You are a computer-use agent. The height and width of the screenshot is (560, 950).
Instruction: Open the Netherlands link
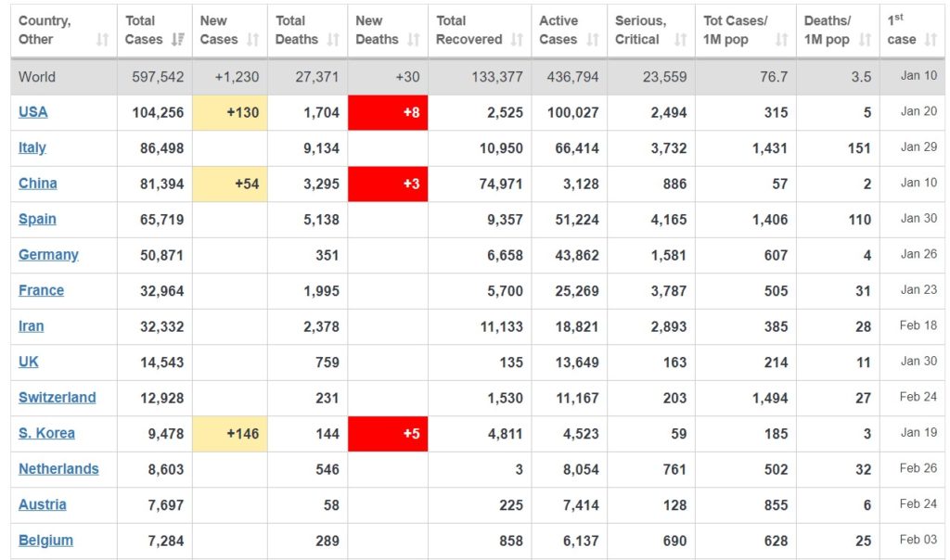(x=58, y=469)
